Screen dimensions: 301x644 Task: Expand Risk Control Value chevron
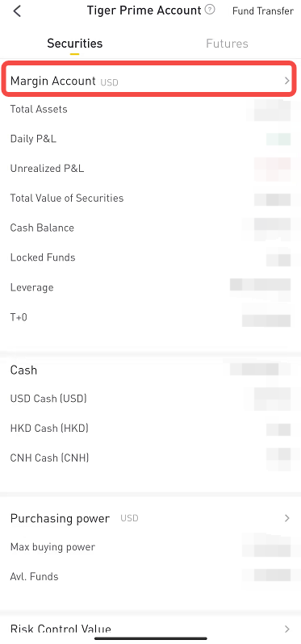[x=287, y=629]
